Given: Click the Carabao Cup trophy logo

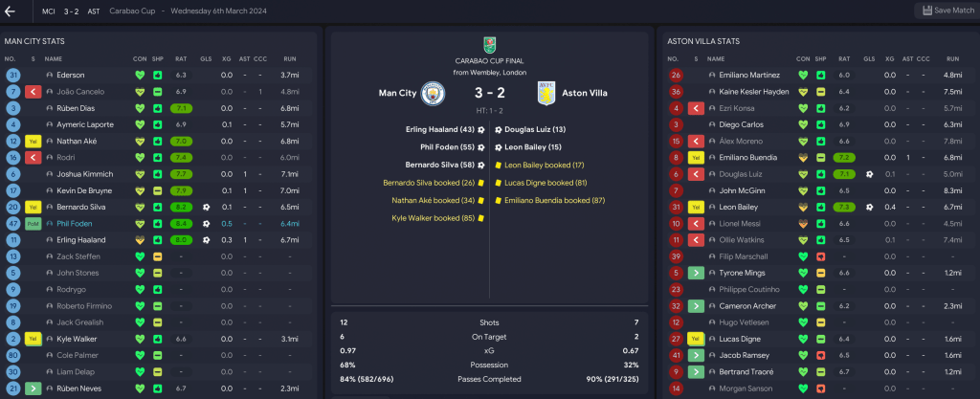Looking at the screenshot, I should 489,42.
